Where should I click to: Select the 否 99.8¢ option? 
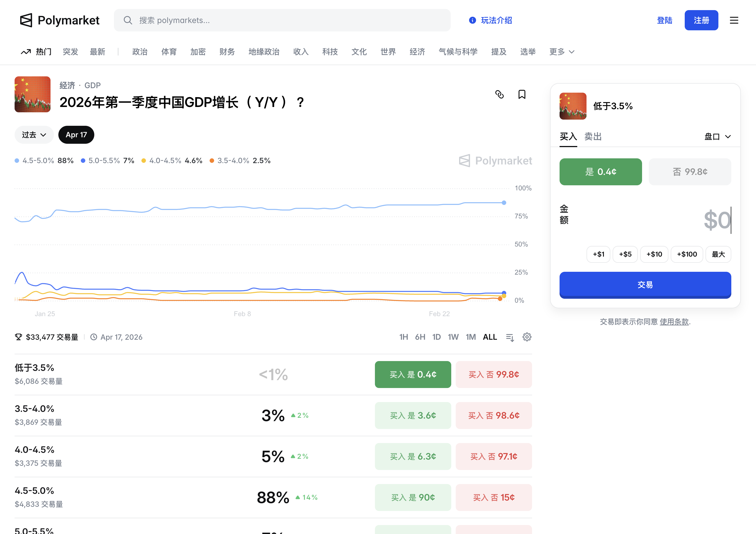click(689, 172)
